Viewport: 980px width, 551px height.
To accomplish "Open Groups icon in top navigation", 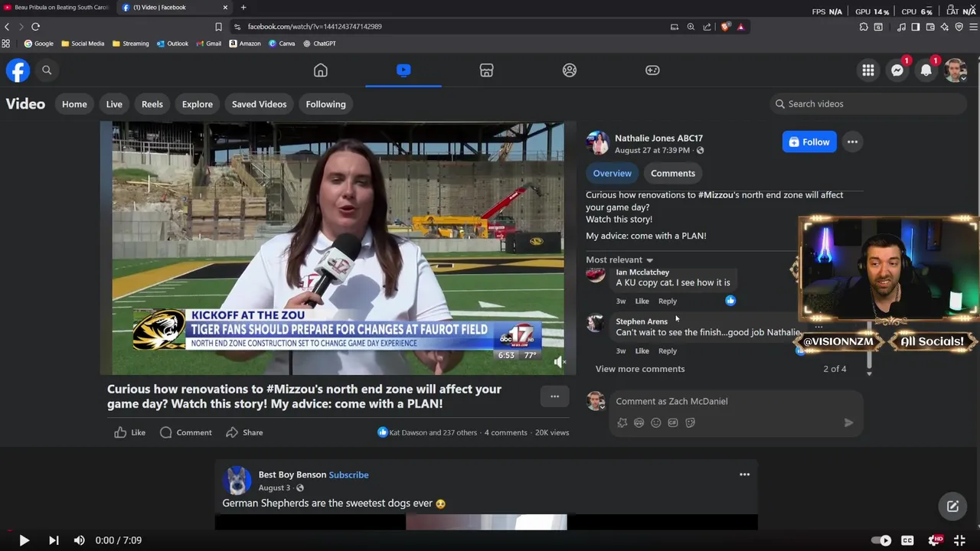I will (x=570, y=70).
